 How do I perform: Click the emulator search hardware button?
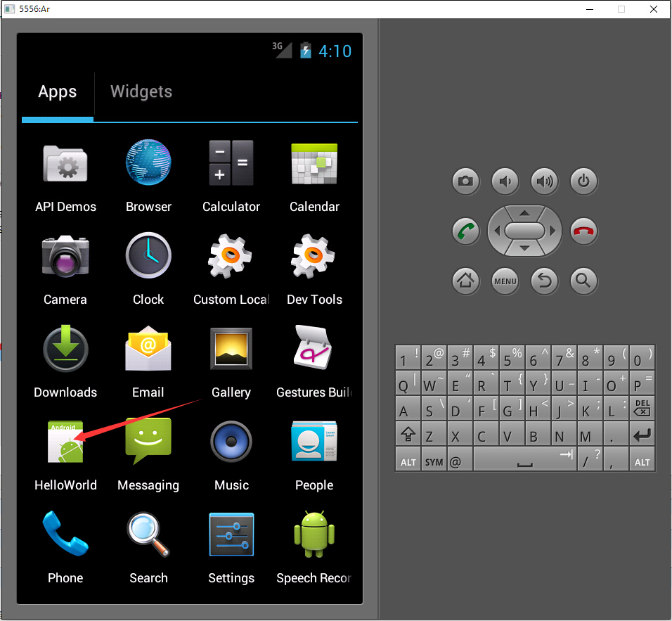(583, 281)
